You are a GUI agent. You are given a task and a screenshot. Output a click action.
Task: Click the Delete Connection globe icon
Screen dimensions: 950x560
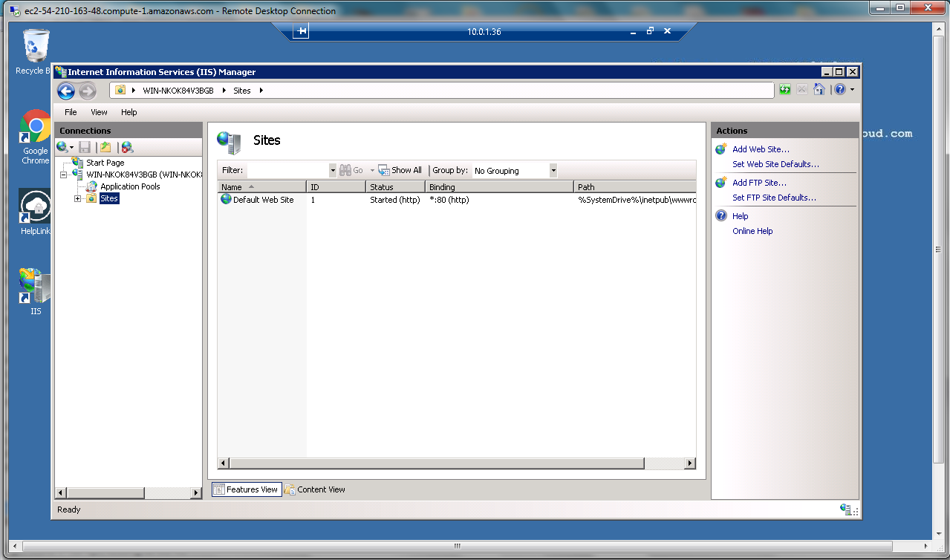127,147
